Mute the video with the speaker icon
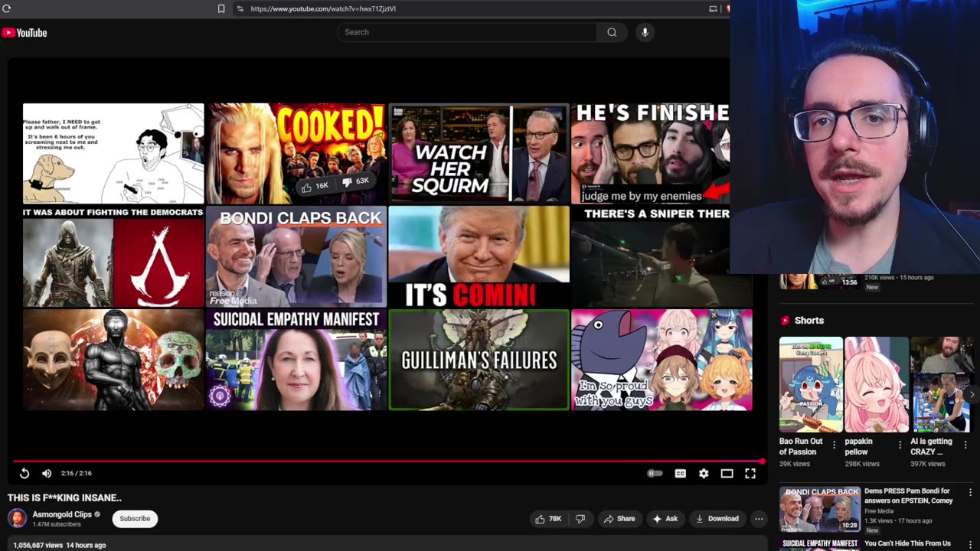The height and width of the screenshot is (551, 980). (47, 474)
